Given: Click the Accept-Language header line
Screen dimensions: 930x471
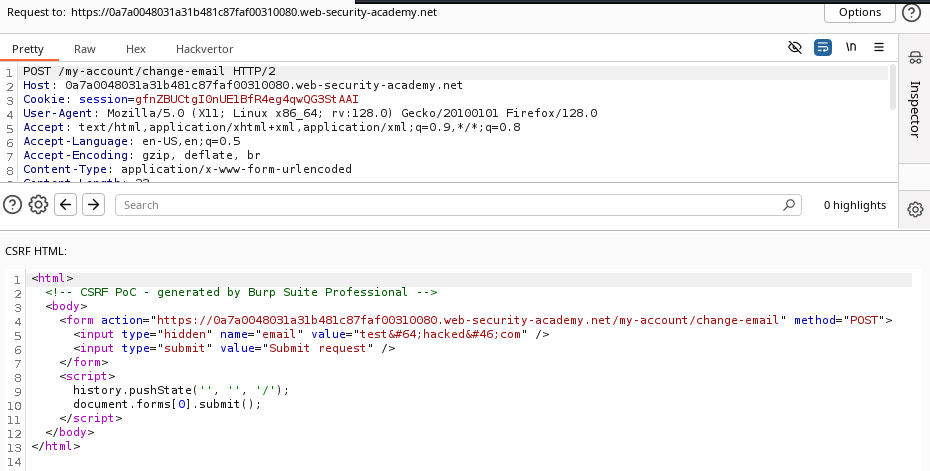Looking at the screenshot, I should tap(132, 141).
